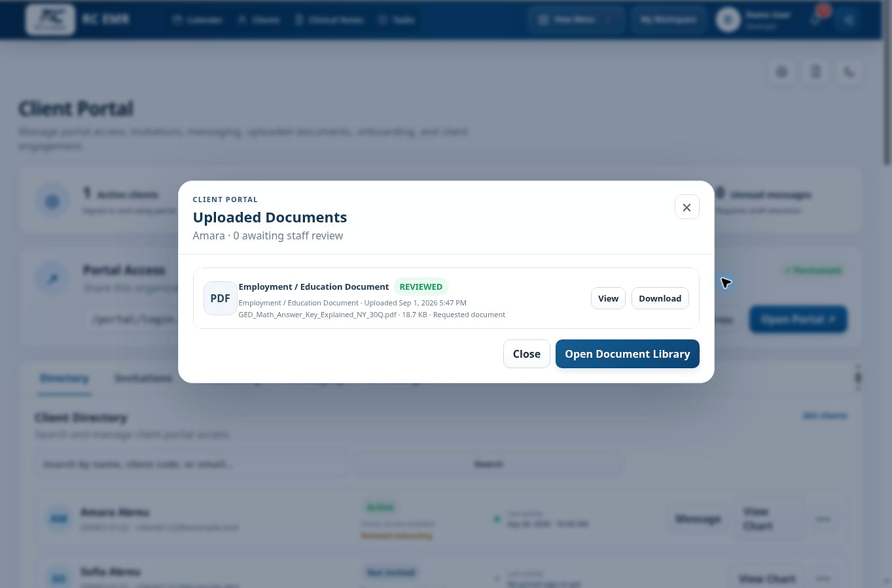Open Clinical Notes in the top navigation
This screenshot has width=892, height=588.
pyautogui.click(x=329, y=20)
